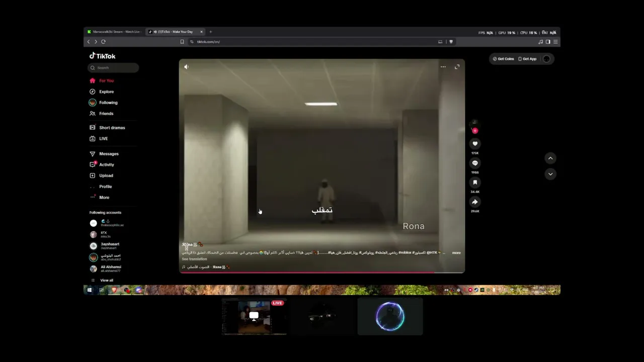Open the Ali Alshamsi following account

tap(106, 269)
